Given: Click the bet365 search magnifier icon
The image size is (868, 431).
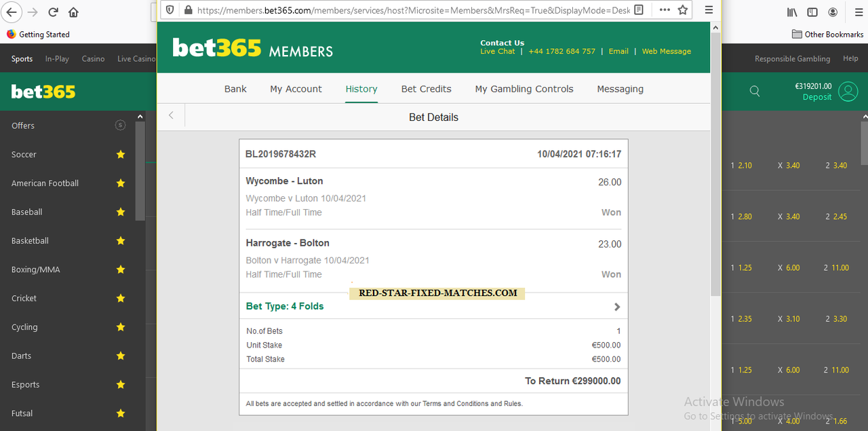Looking at the screenshot, I should click(755, 91).
